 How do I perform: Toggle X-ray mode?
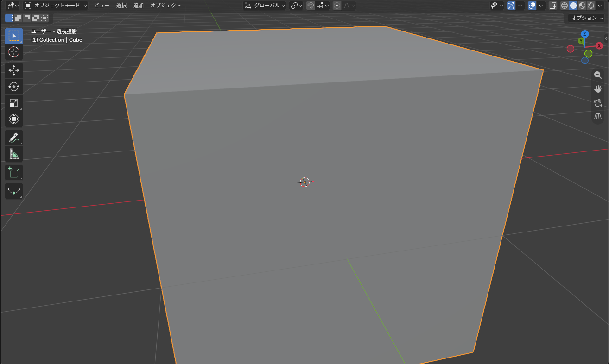(x=552, y=6)
